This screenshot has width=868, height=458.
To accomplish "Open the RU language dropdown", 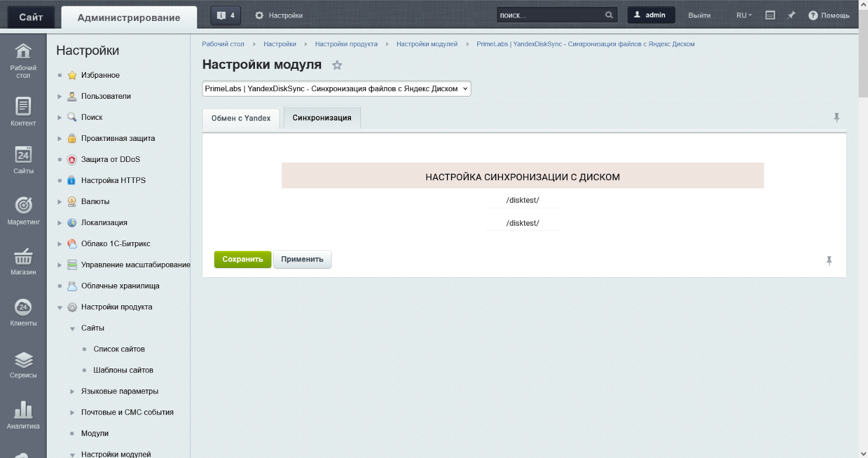I will (x=744, y=15).
